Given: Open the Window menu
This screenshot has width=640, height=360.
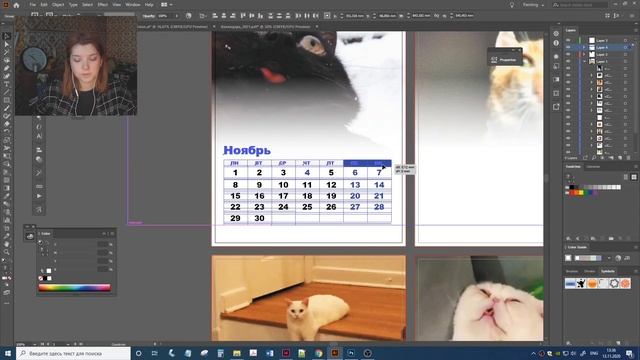Looking at the screenshot, I should point(133,5).
